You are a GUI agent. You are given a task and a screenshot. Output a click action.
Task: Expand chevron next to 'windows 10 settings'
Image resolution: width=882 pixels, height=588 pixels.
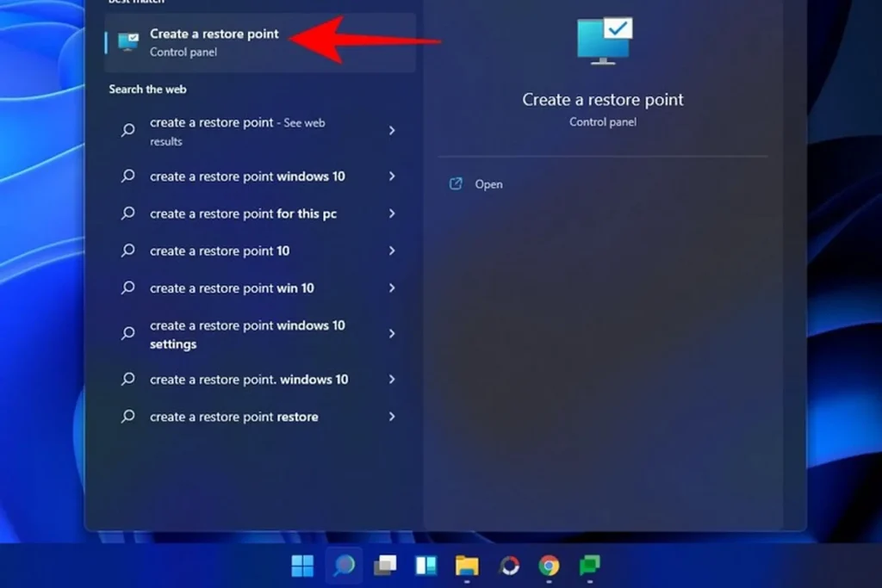pyautogui.click(x=392, y=334)
